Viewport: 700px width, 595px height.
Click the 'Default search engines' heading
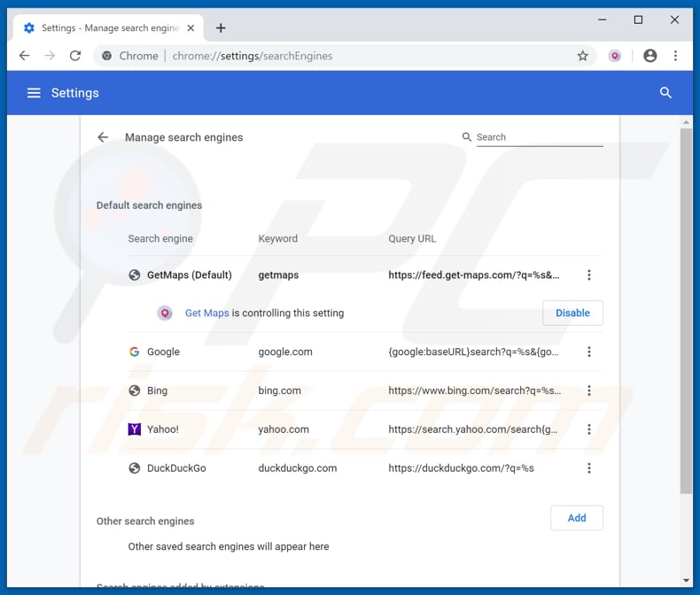tap(149, 205)
